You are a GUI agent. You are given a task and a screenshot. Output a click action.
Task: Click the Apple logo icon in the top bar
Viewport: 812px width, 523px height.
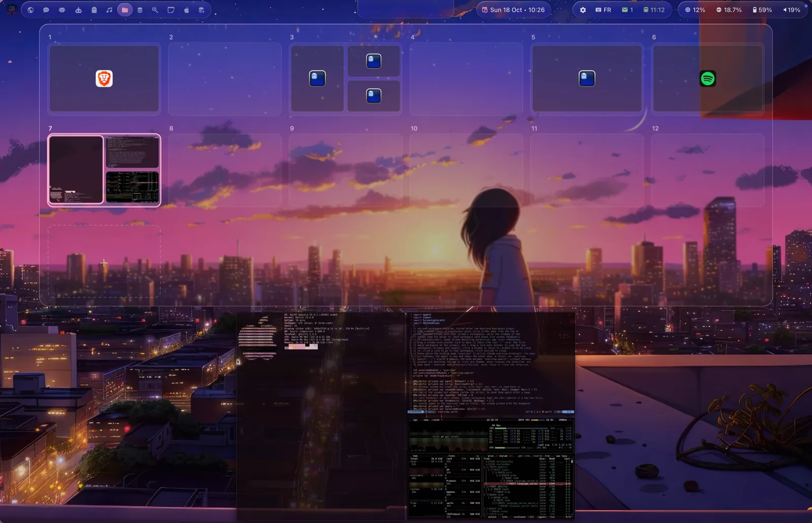point(186,10)
